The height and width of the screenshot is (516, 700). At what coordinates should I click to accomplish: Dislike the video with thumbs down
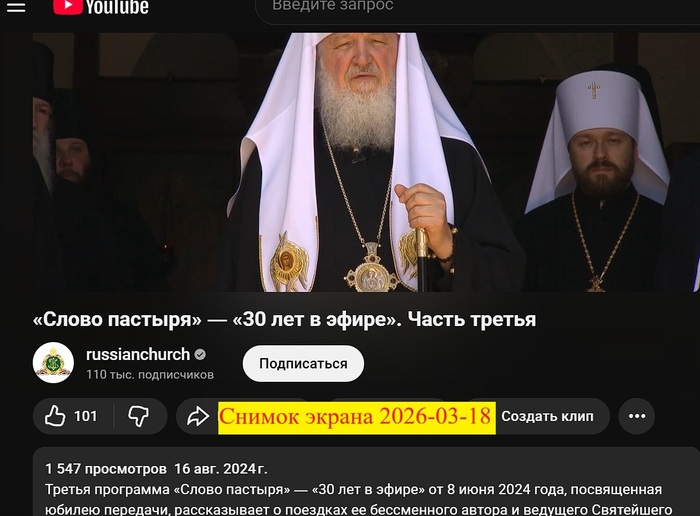click(x=138, y=416)
